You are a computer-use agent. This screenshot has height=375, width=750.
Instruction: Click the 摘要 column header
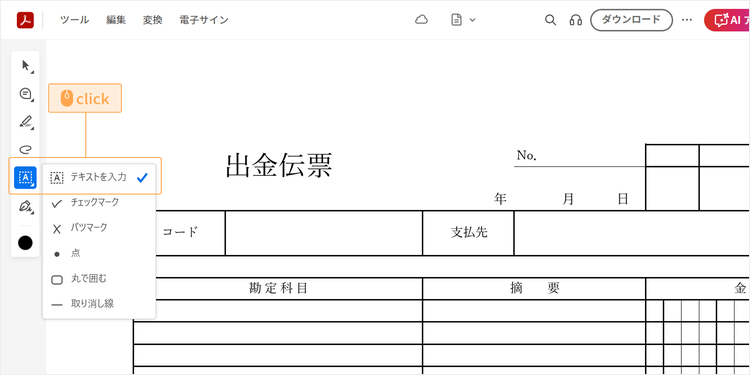[534, 288]
